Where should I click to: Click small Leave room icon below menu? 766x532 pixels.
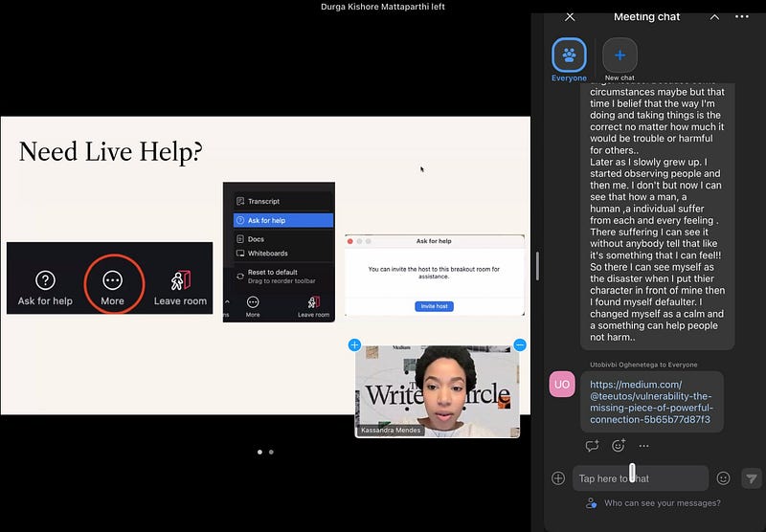click(x=314, y=306)
